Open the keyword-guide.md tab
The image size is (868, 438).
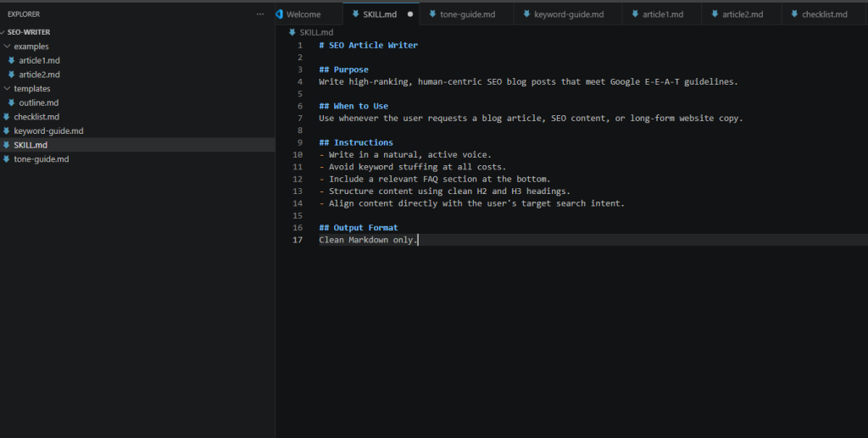pyautogui.click(x=568, y=14)
